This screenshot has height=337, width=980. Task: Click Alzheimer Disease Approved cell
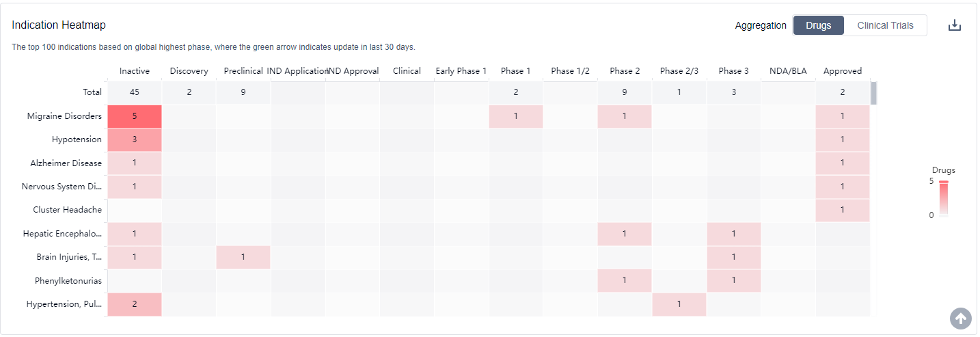pyautogui.click(x=842, y=163)
